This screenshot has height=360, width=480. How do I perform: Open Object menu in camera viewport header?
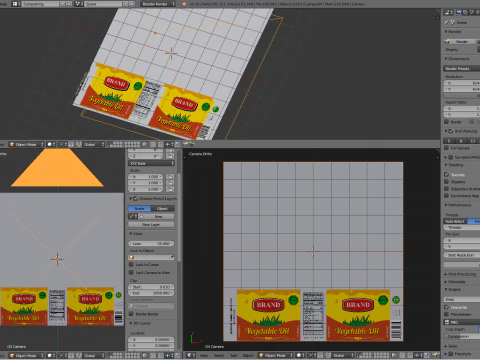coord(248,355)
